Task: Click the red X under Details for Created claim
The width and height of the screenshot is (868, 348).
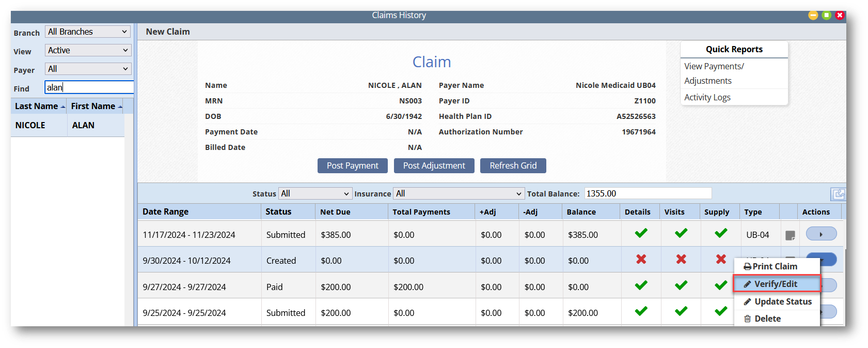Action: 641,260
